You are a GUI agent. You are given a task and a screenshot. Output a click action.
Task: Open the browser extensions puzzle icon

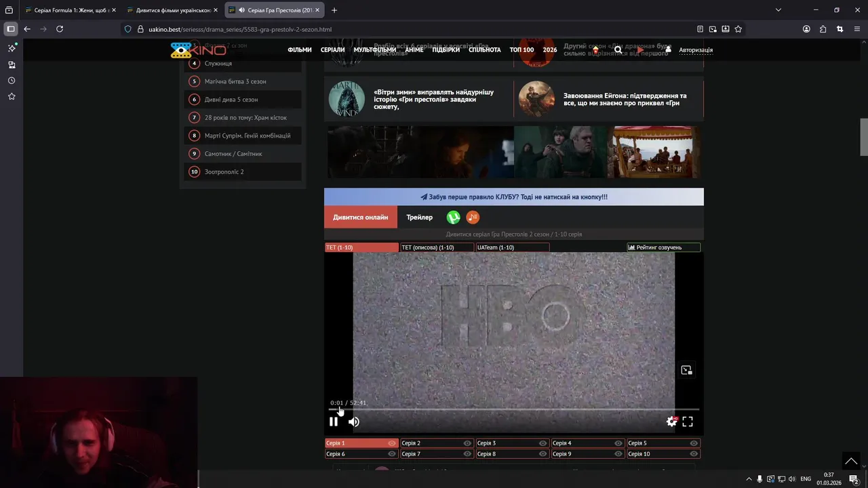pyautogui.click(x=823, y=29)
